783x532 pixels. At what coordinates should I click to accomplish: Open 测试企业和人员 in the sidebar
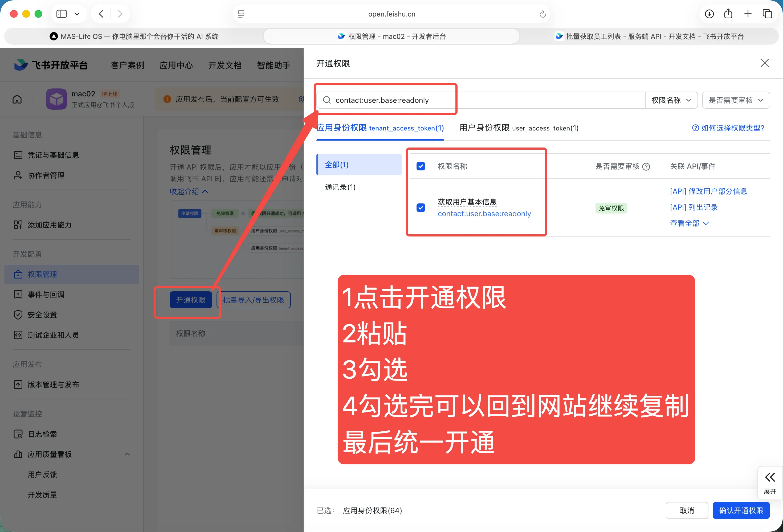pos(71,335)
